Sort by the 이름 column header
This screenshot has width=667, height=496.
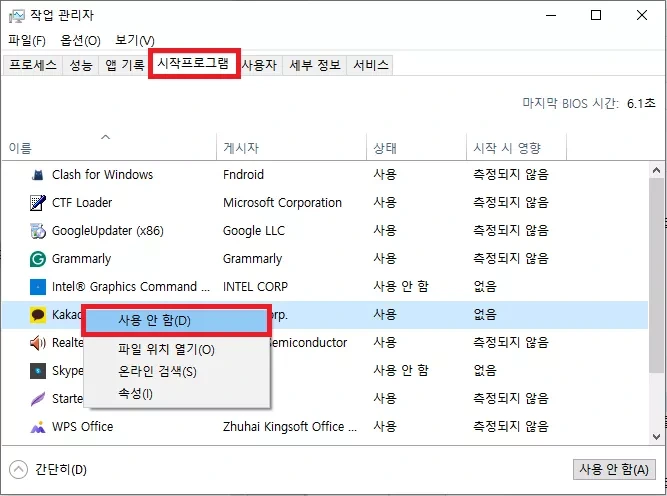tap(109, 147)
